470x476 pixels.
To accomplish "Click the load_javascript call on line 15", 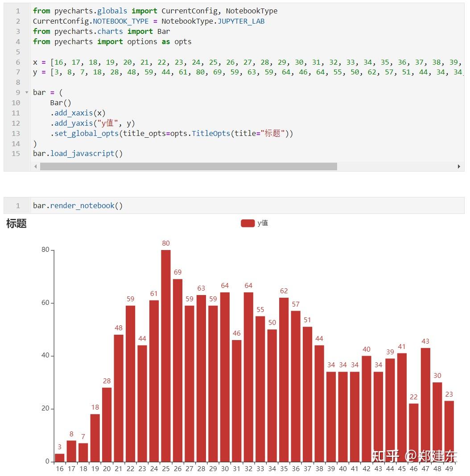I will point(82,154).
